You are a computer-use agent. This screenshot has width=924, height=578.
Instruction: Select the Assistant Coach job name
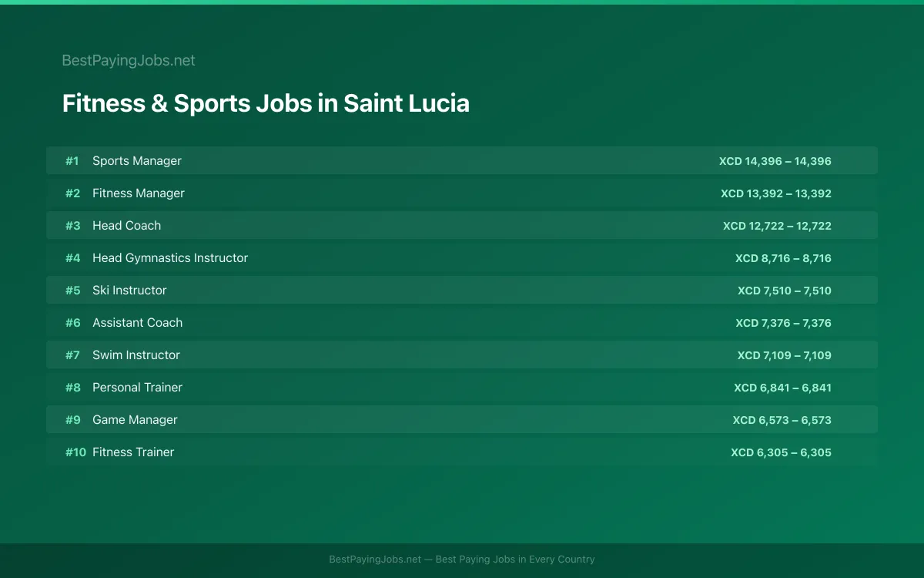click(x=138, y=323)
